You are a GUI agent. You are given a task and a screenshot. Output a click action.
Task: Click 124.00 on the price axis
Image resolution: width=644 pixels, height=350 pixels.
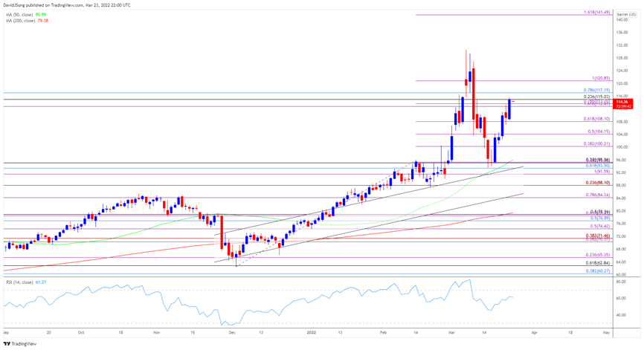point(622,71)
